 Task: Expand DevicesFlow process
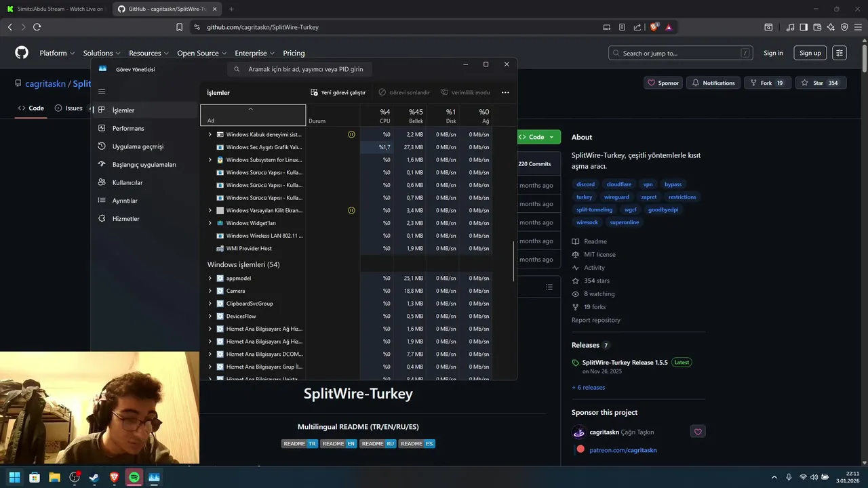[x=210, y=317]
